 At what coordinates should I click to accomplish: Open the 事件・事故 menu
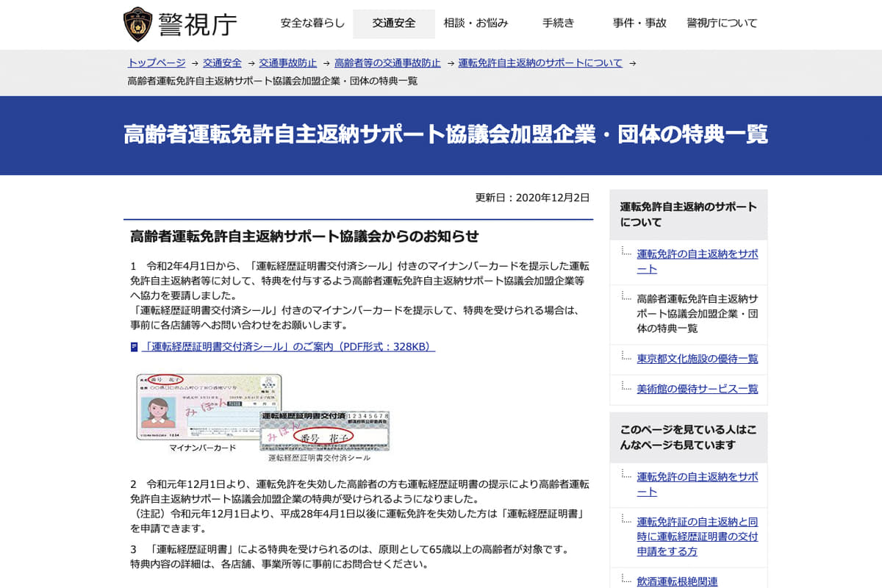pyautogui.click(x=639, y=23)
